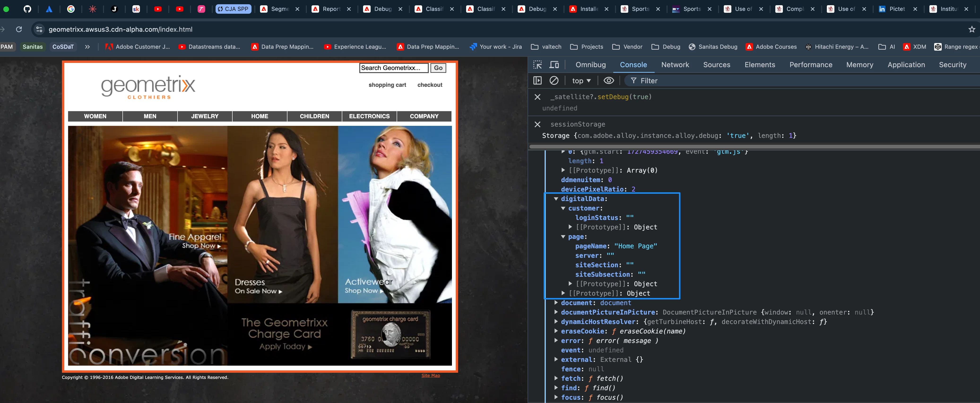Open site information icon in address bar

[39, 29]
